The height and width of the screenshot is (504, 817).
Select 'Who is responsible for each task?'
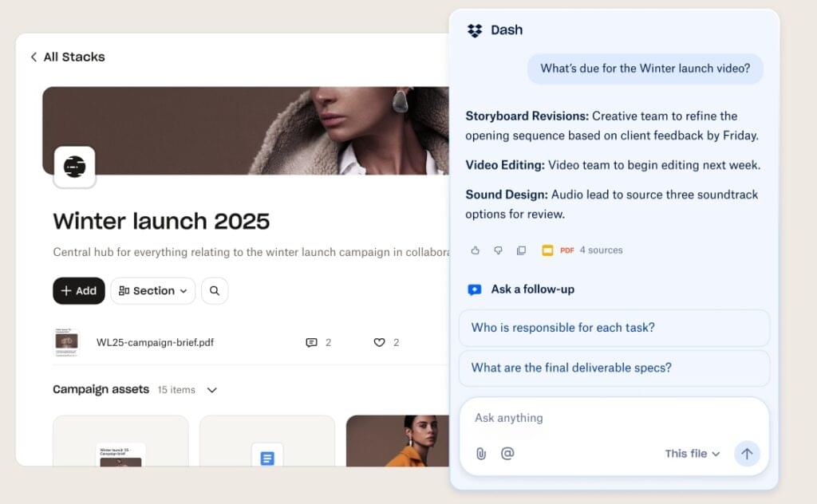tap(614, 328)
